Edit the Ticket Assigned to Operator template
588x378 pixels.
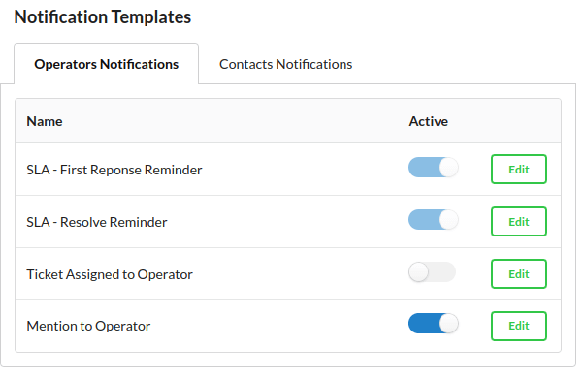coord(519,274)
